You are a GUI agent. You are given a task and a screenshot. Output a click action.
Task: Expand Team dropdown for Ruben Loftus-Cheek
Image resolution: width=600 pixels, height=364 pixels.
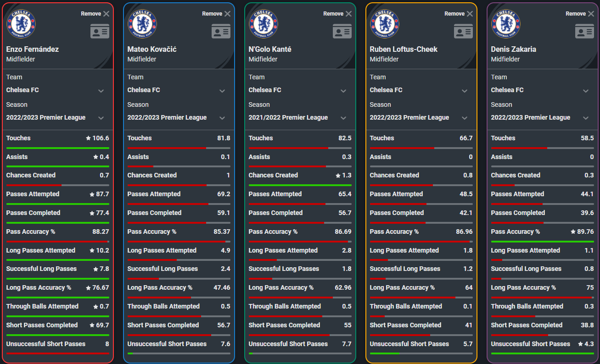(x=421, y=90)
